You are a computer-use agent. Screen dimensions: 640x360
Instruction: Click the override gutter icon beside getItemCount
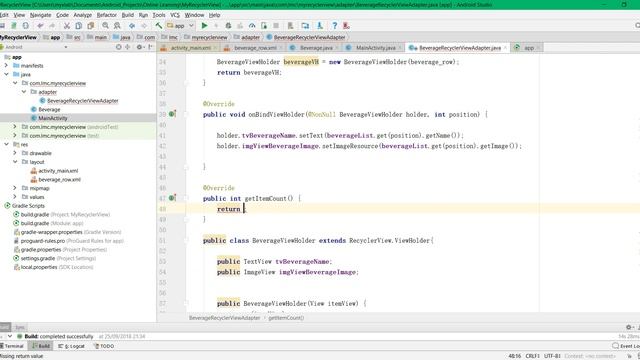172,198
